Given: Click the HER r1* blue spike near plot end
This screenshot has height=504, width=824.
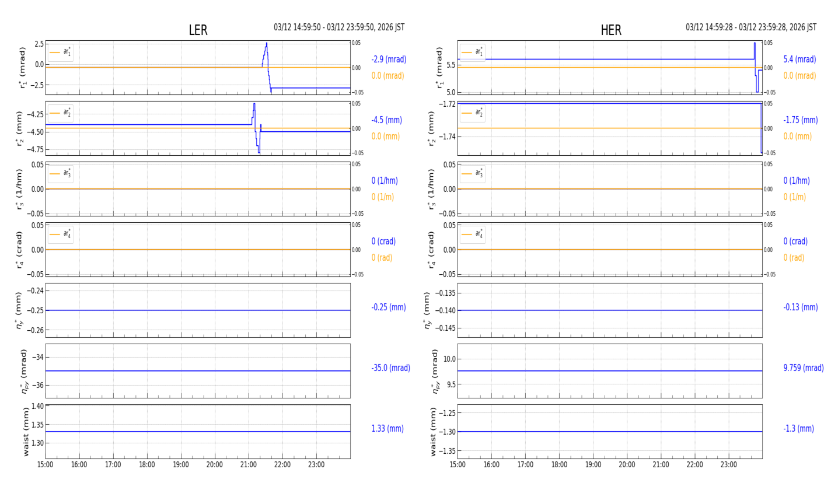Looking at the screenshot, I should click(754, 44).
